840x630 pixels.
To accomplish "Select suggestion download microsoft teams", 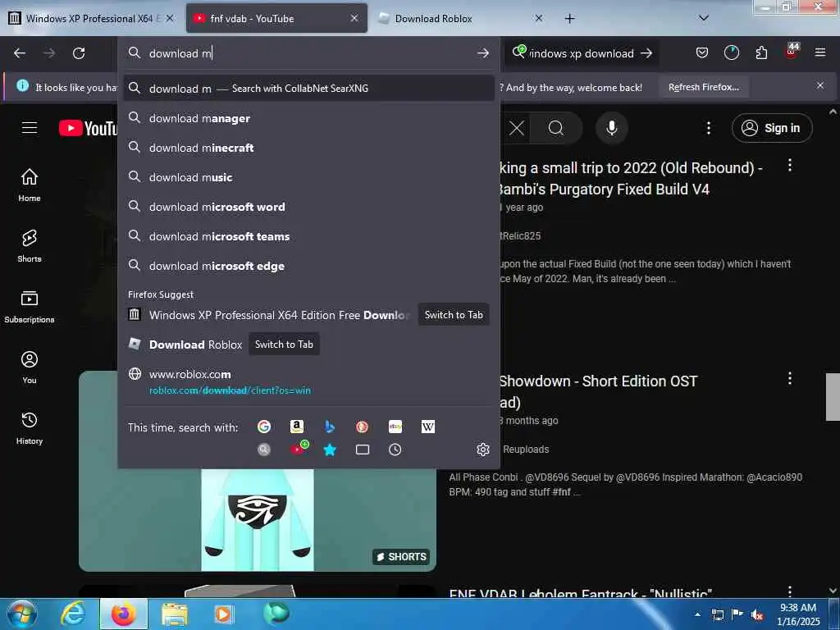I will [x=308, y=235].
